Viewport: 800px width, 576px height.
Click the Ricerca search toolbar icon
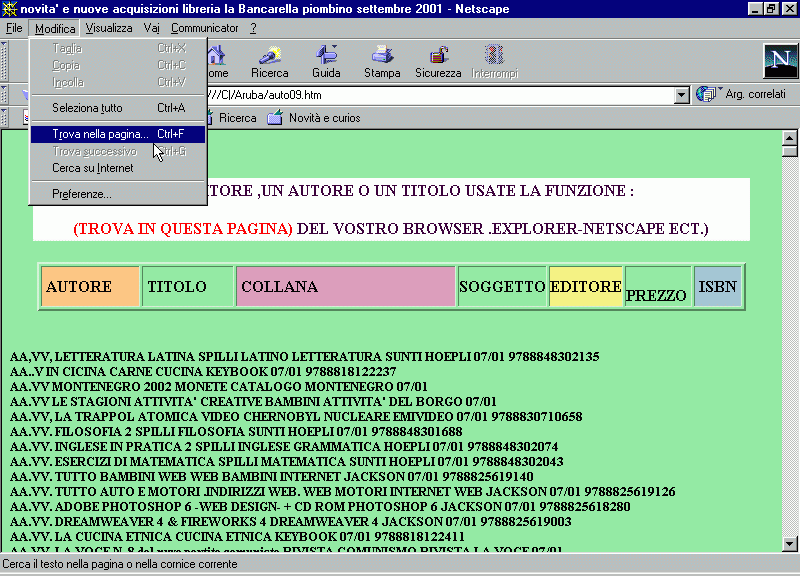point(269,61)
